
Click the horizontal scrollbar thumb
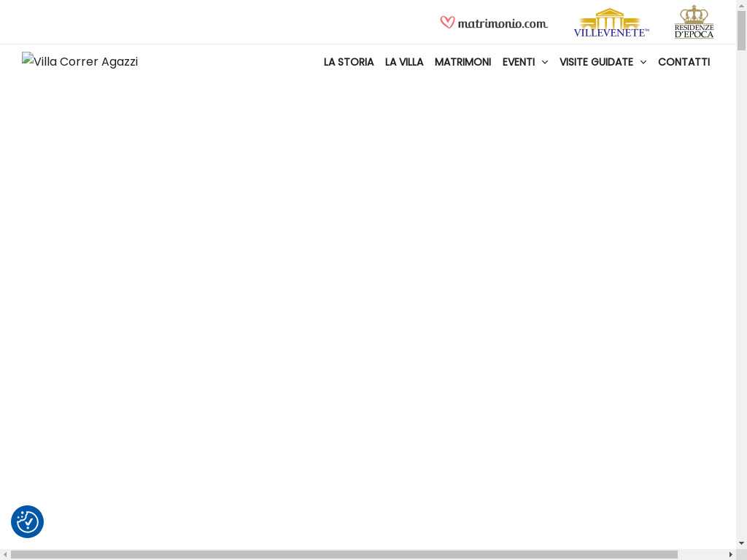pos(344,554)
